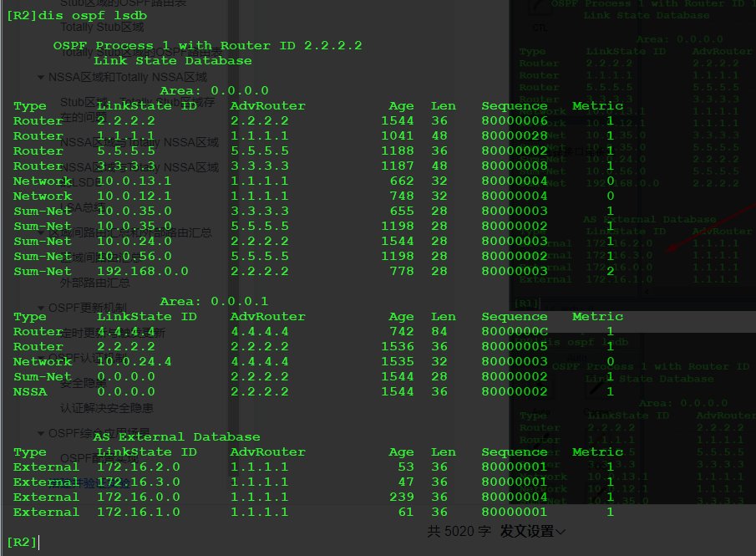
Task: Click the [R1] prompt in the background terminal
Action: (526, 304)
